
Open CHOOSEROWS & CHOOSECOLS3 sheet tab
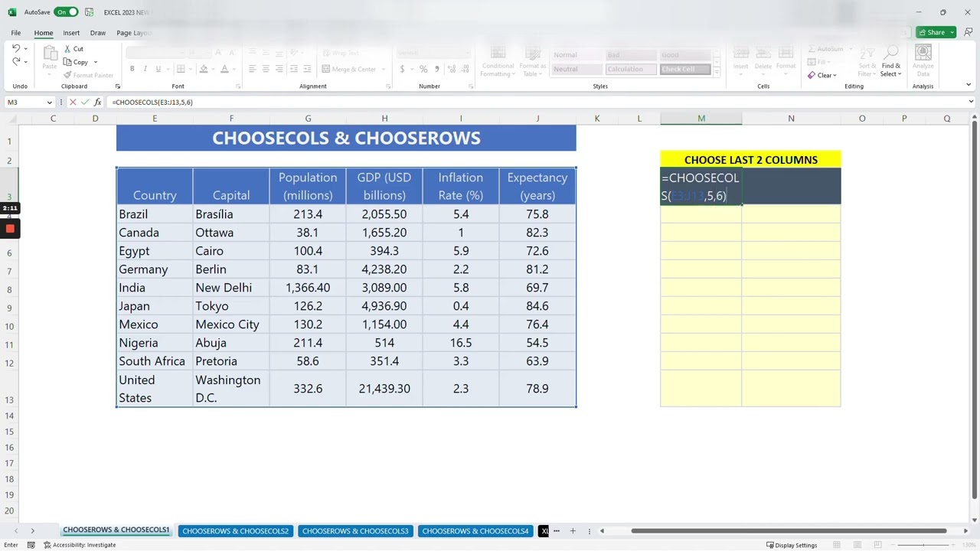pyautogui.click(x=355, y=531)
